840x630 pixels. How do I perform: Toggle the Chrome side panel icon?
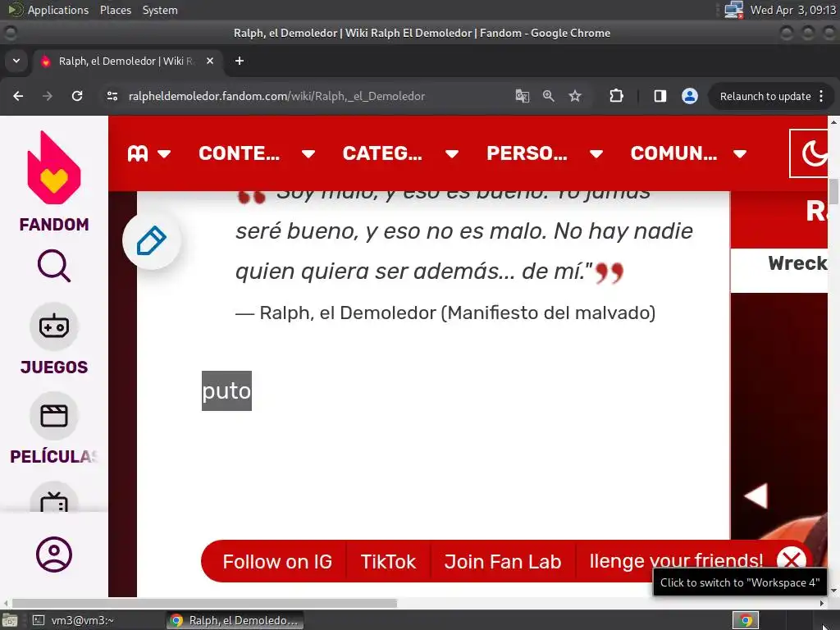(660, 96)
